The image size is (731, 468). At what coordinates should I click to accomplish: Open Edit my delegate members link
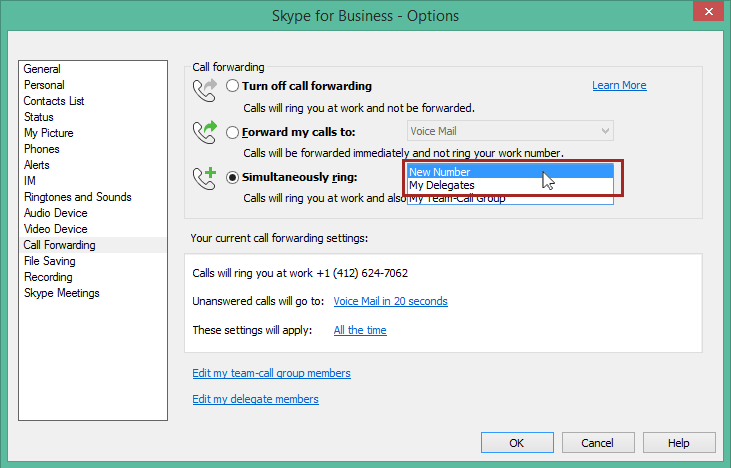coord(255,399)
